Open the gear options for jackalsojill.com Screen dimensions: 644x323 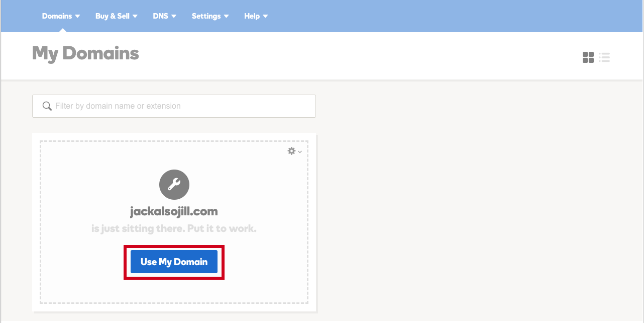coord(294,151)
